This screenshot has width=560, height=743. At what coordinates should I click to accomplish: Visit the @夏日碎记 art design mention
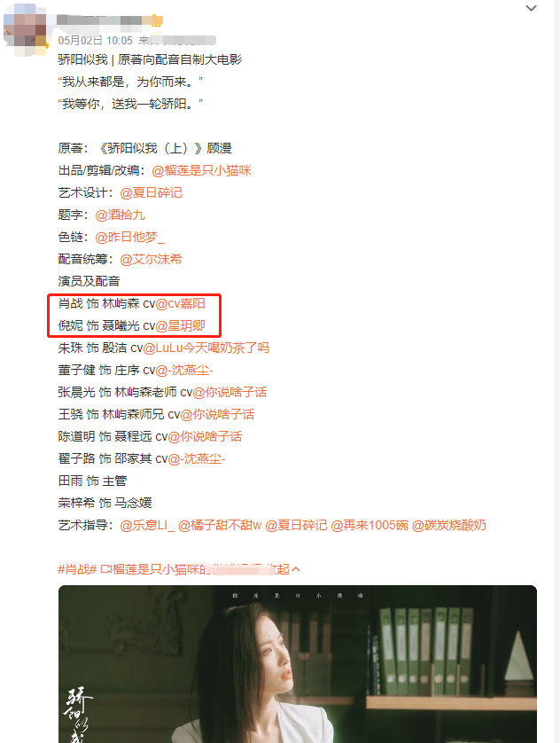click(x=151, y=193)
